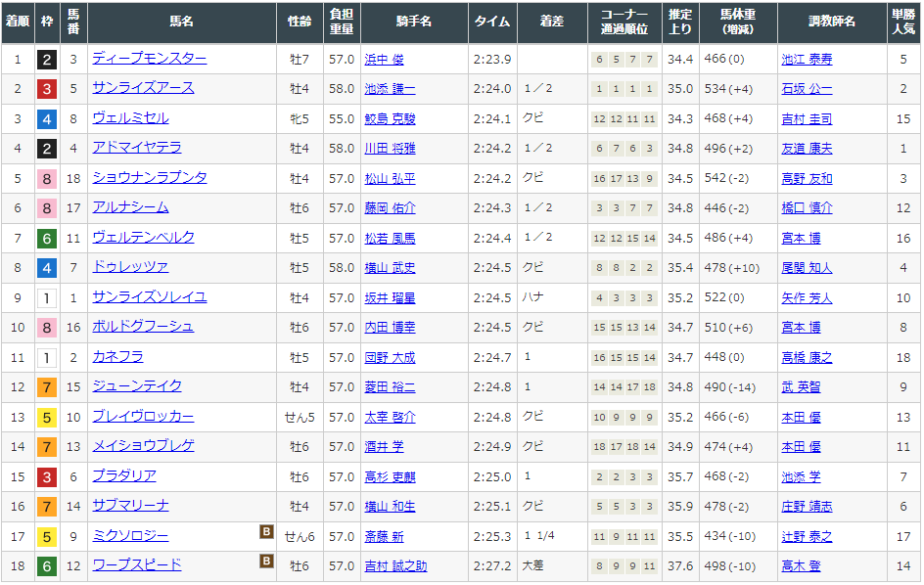Screen dimensions: 924x585
Task: Click trainer link 矢作 芳人
Action: [807, 298]
